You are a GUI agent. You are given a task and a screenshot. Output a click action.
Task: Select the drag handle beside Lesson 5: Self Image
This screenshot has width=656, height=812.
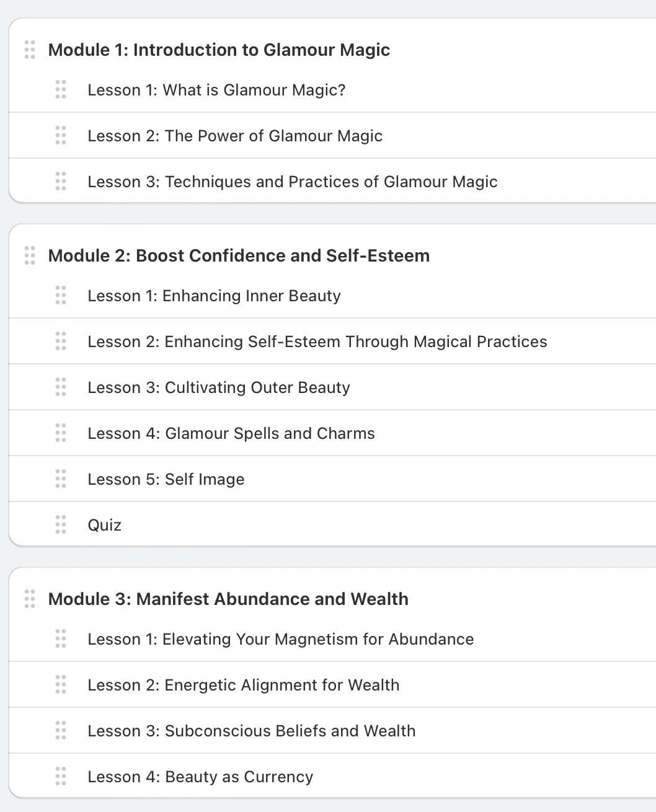pyautogui.click(x=61, y=479)
